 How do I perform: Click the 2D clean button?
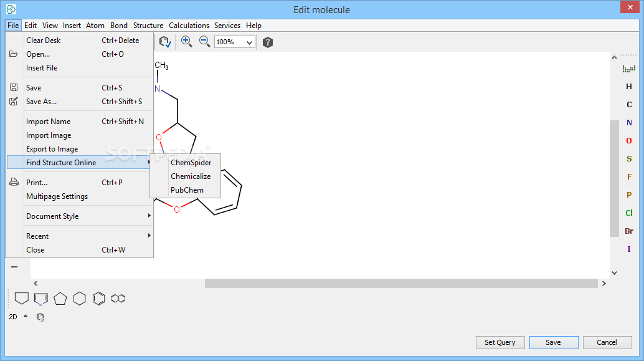pyautogui.click(x=13, y=317)
